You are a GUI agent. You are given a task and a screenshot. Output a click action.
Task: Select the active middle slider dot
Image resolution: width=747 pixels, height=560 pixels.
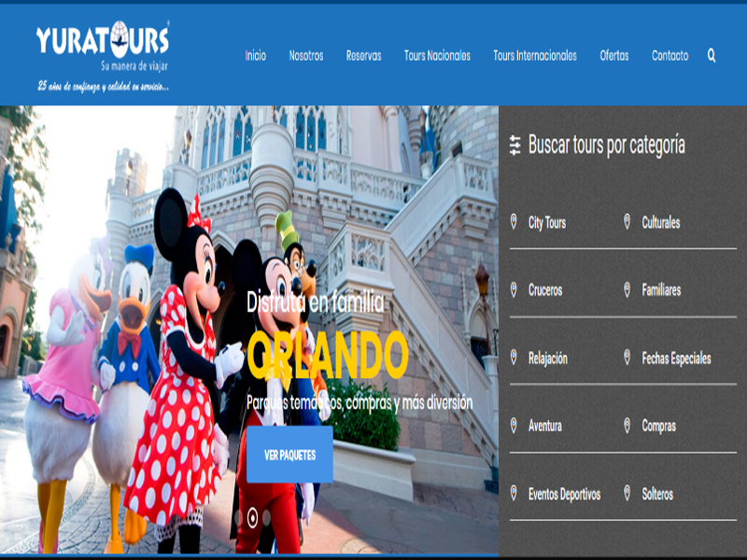point(252,518)
